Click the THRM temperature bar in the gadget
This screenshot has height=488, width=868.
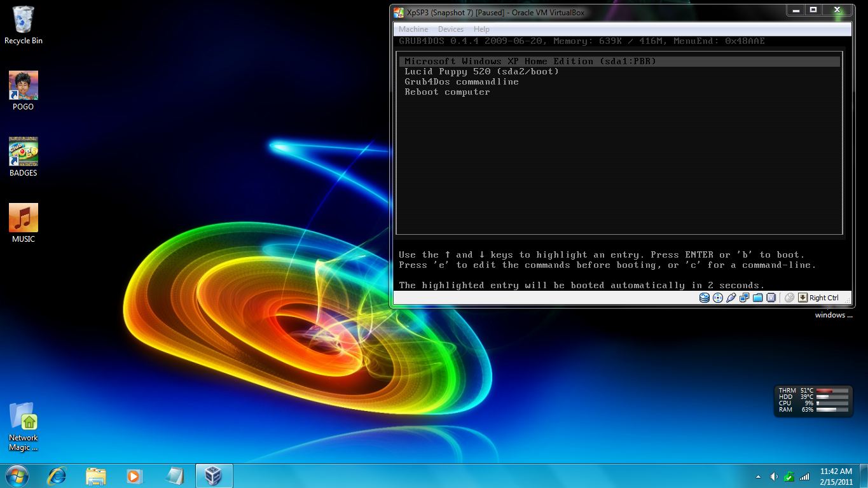tap(832, 391)
